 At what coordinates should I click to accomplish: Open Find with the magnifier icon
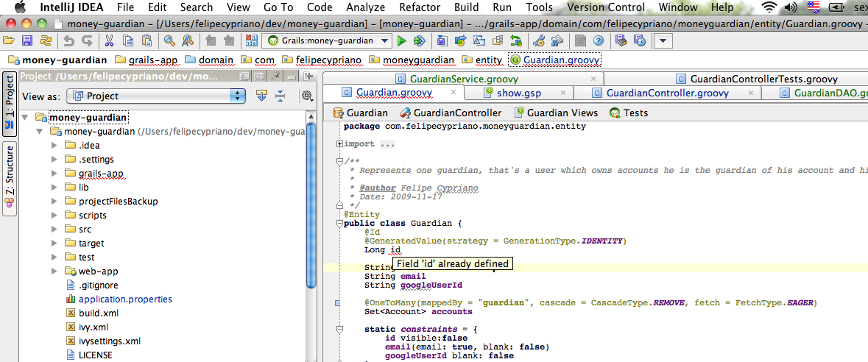[x=169, y=40]
